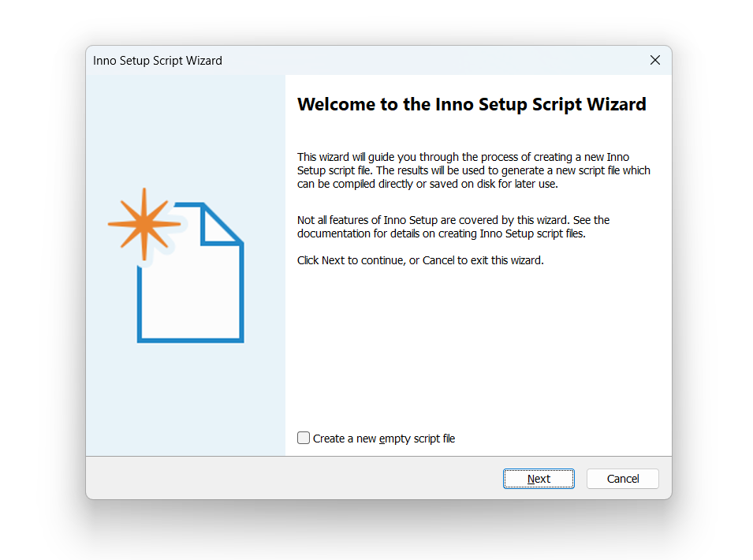753x560 pixels.
Task: Click the Inno Setup Script Wizard title bar text
Action: 158,61
